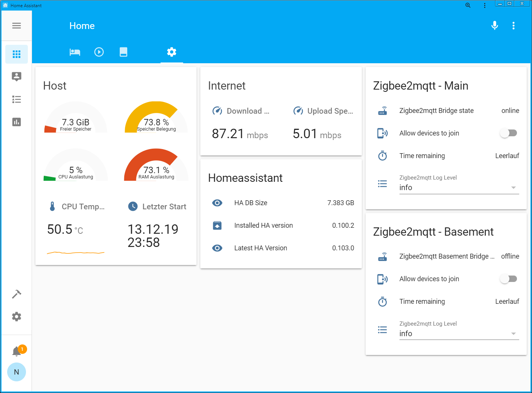Open the Speicher Belegung gauge details

click(x=156, y=117)
